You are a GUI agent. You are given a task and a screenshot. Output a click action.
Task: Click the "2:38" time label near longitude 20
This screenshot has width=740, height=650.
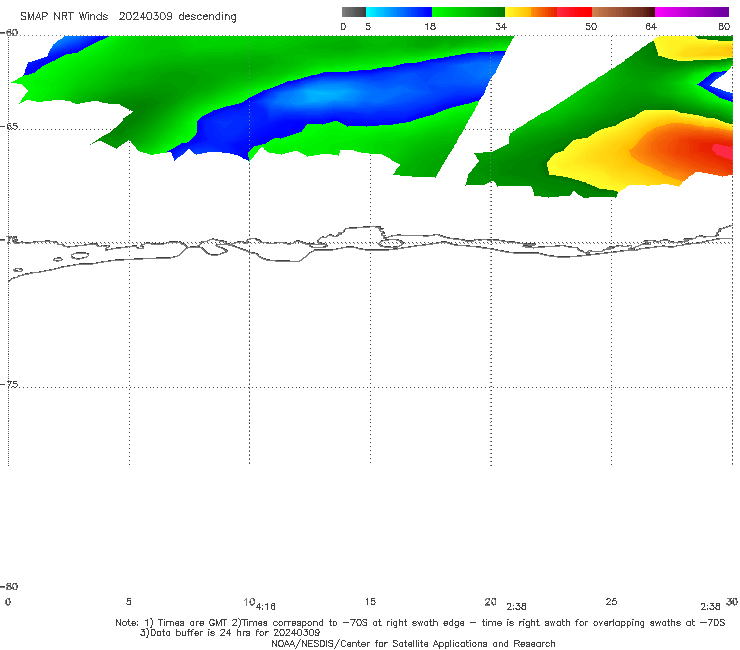(516, 607)
